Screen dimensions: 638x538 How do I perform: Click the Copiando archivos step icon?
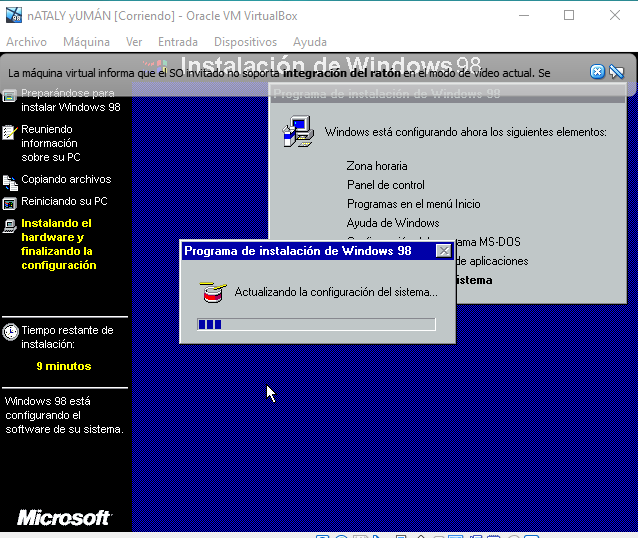click(x=10, y=181)
